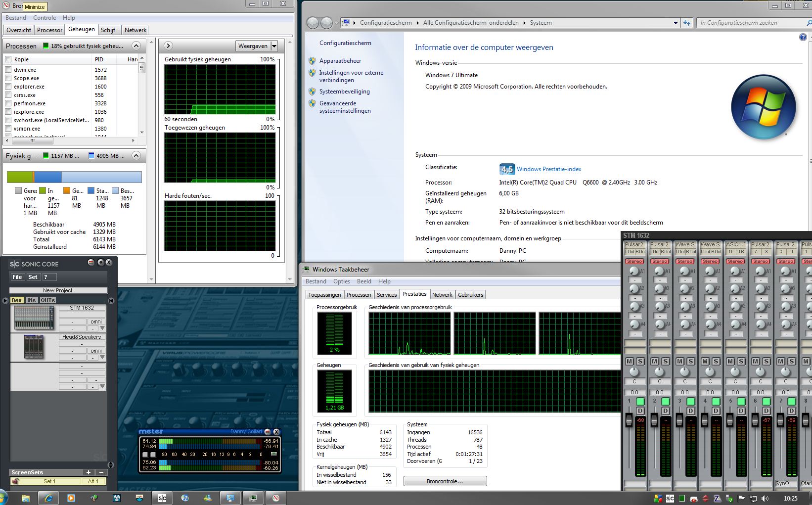Mute the first Pulsar2 channel on the STM 1632
This screenshot has height=505, width=812.
(x=629, y=361)
